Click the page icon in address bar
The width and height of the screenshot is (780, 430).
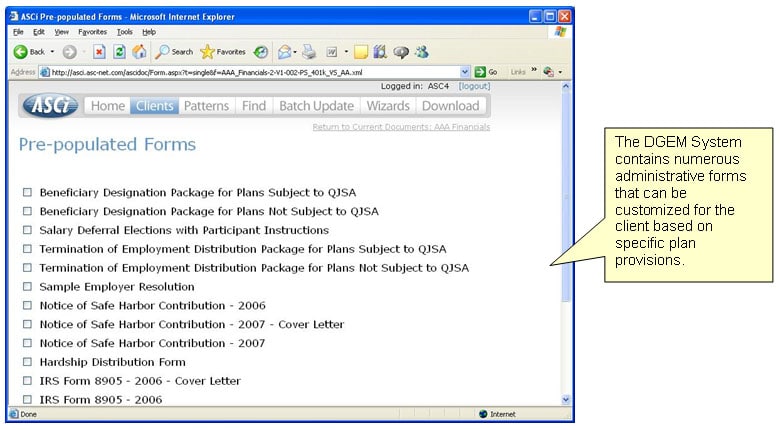tap(45, 72)
